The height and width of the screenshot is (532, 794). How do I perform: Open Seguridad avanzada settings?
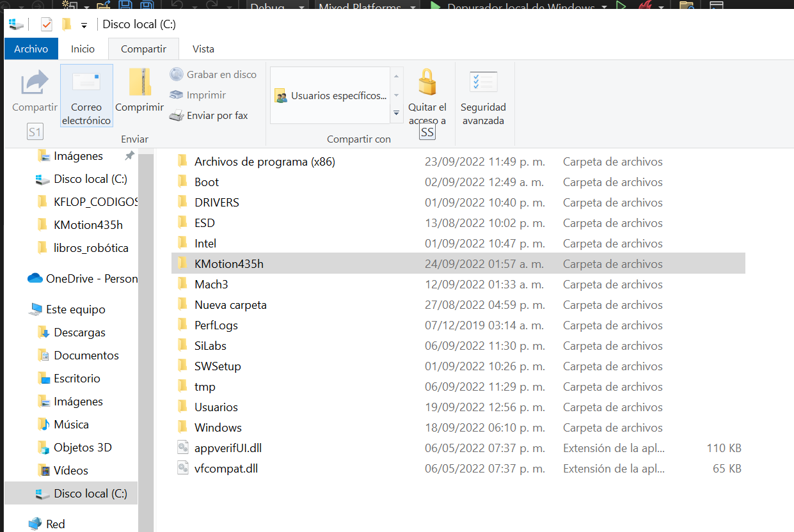[x=483, y=83]
